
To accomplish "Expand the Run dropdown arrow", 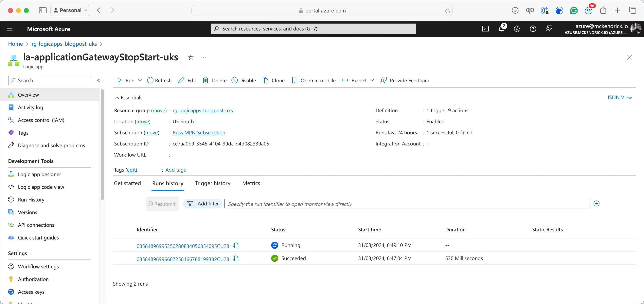I will [x=140, y=80].
